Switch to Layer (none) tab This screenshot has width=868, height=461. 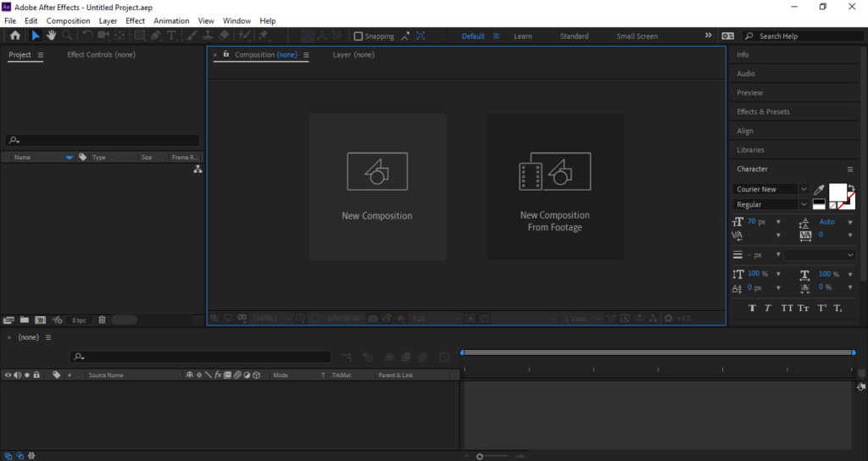click(x=353, y=55)
